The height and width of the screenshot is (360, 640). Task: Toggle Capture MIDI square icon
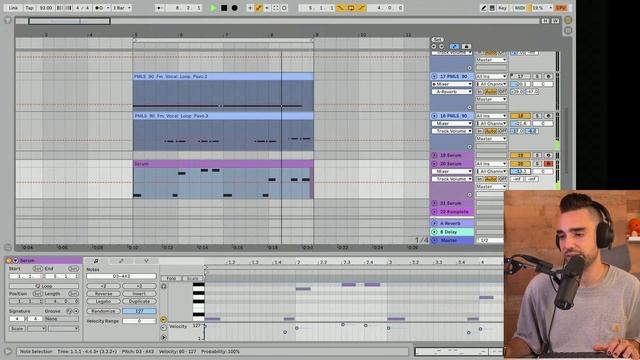[276, 8]
